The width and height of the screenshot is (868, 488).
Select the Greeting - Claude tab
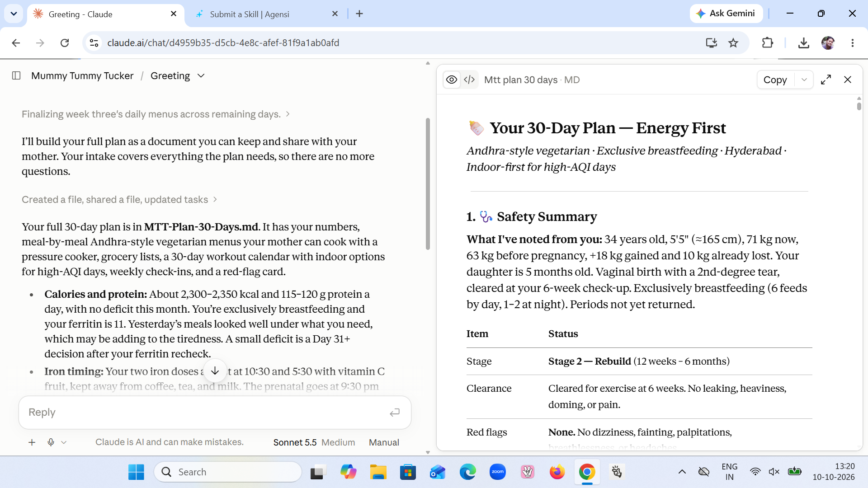105,14
